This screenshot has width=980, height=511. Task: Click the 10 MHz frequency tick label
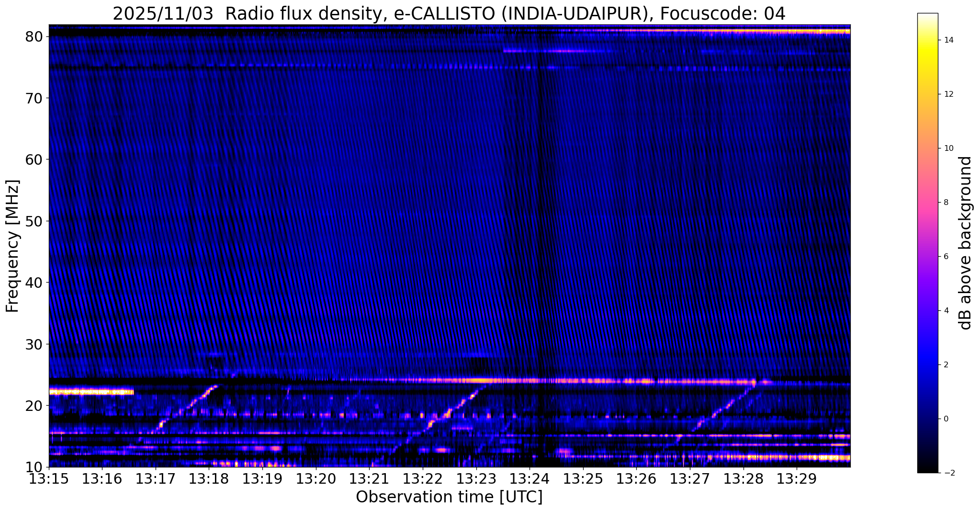click(34, 467)
